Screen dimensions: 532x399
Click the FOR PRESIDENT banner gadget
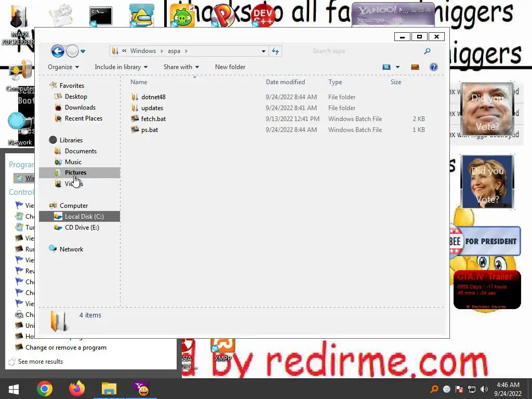(x=485, y=241)
